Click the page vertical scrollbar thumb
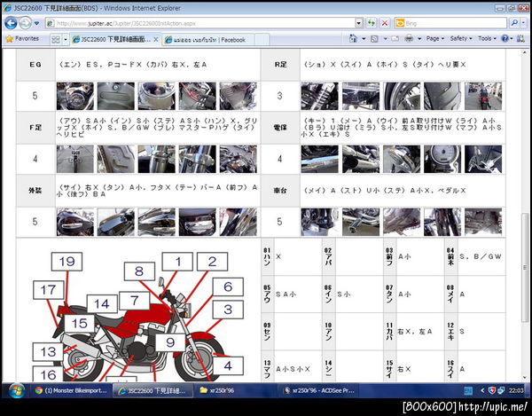The height and width of the screenshot is (416, 532). (525, 268)
